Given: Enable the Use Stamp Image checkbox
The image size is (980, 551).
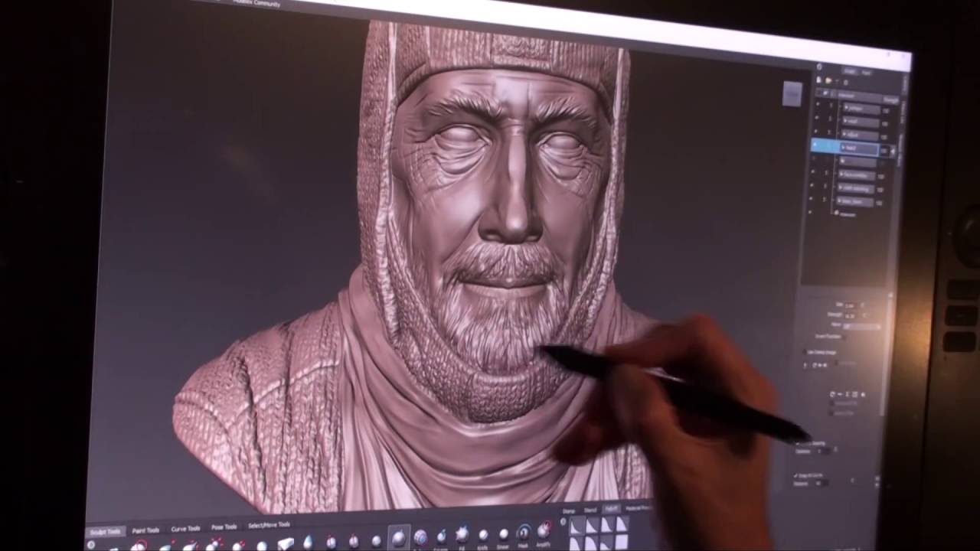Looking at the screenshot, I should pyautogui.click(x=804, y=351).
